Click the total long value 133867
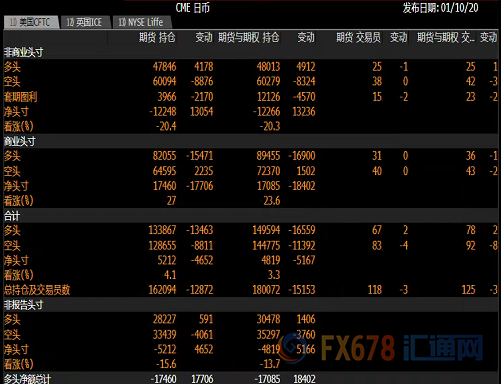Viewport: 501px width, 384px height. [x=162, y=230]
